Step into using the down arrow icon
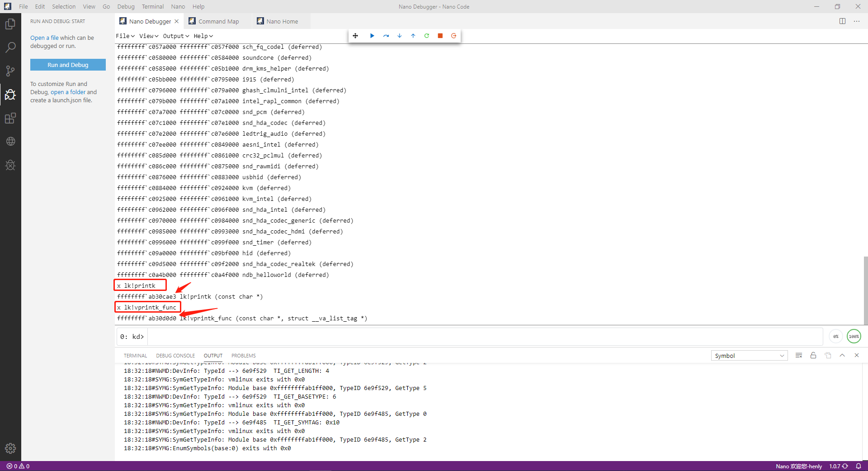 pyautogui.click(x=399, y=36)
